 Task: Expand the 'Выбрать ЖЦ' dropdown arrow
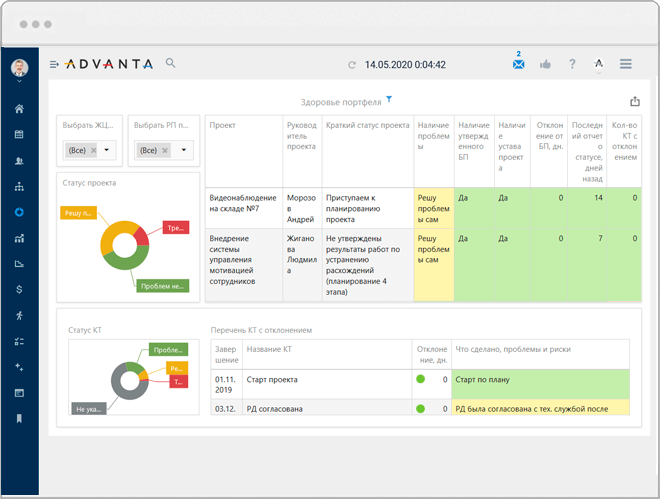[106, 150]
